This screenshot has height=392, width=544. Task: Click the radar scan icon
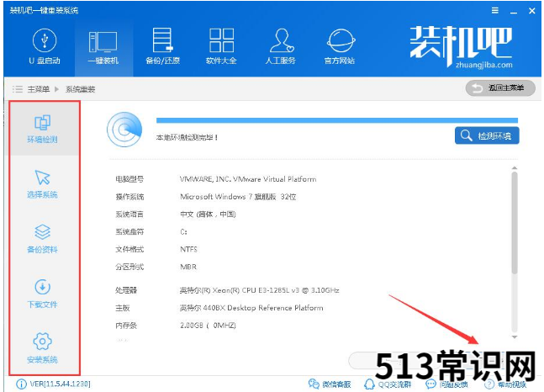click(x=124, y=130)
